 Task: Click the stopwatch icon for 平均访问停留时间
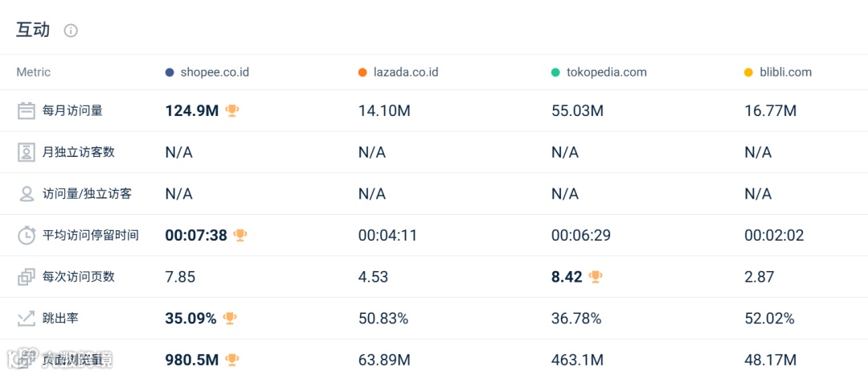click(x=27, y=236)
